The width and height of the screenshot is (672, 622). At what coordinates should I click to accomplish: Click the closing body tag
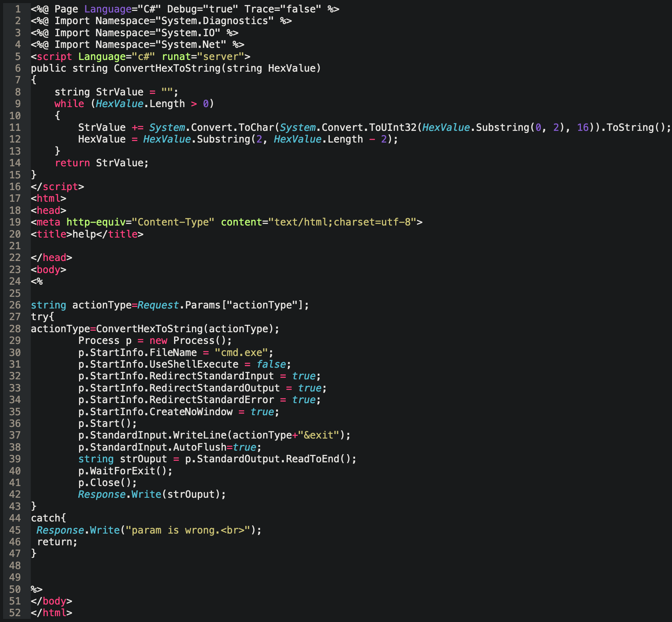pos(52,601)
